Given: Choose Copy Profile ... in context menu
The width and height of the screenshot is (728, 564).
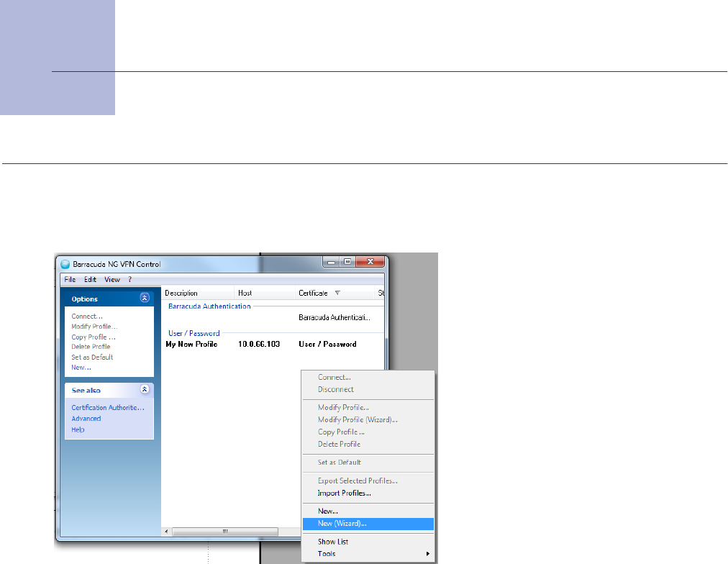Looking at the screenshot, I should [x=368, y=432].
